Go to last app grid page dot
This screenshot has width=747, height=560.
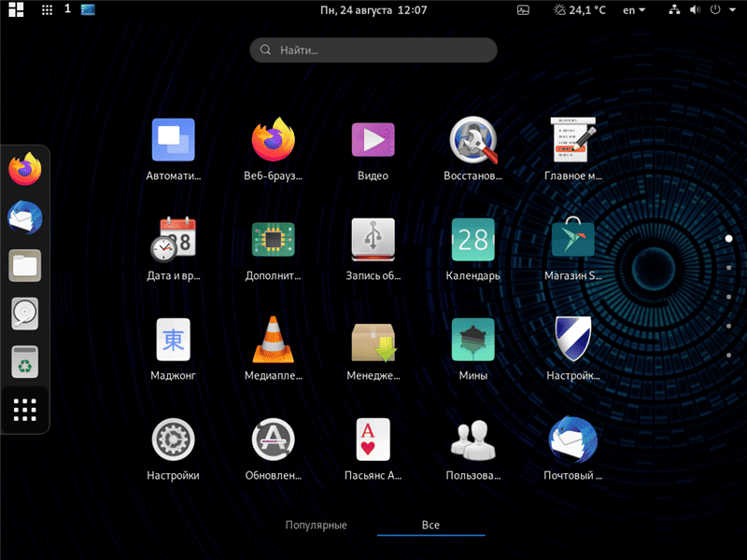[x=728, y=356]
